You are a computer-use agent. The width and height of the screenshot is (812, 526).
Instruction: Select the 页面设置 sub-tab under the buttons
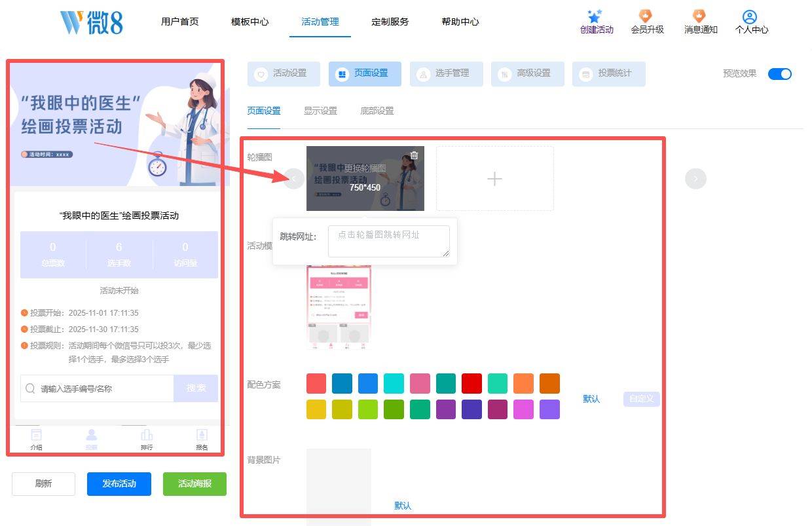pos(264,111)
